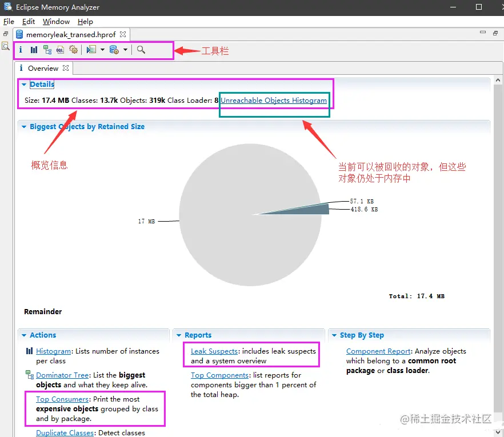Click the 17 MB pie label
The height and width of the screenshot is (437, 504).
point(146,221)
